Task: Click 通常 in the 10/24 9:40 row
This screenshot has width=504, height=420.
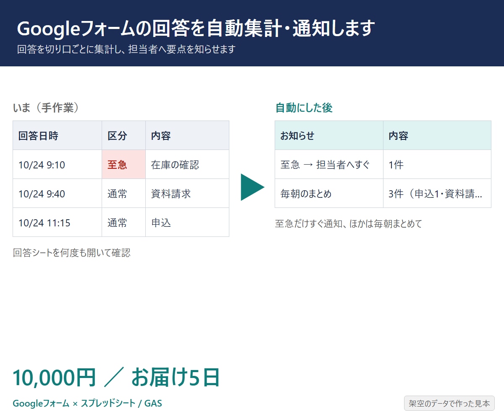Action: [x=124, y=194]
